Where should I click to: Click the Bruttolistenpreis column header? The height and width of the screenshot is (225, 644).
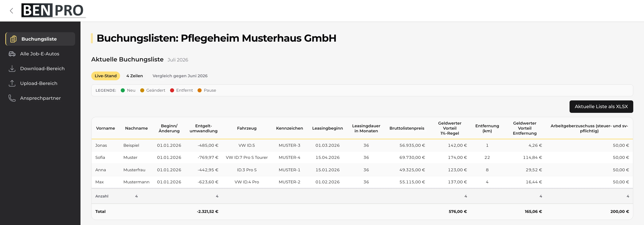[x=407, y=128]
